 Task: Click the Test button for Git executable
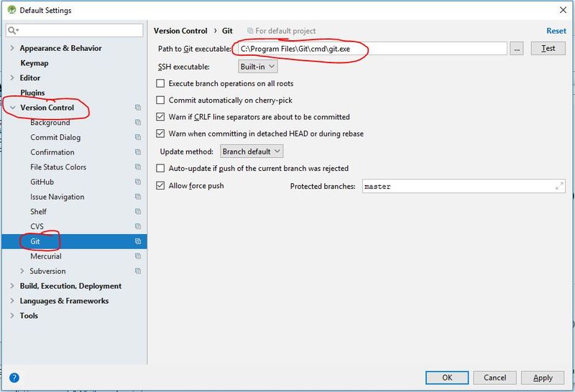click(x=548, y=48)
